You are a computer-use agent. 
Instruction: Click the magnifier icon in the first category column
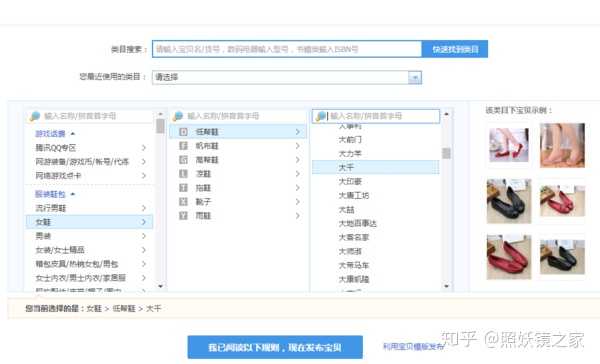pyautogui.click(x=34, y=116)
